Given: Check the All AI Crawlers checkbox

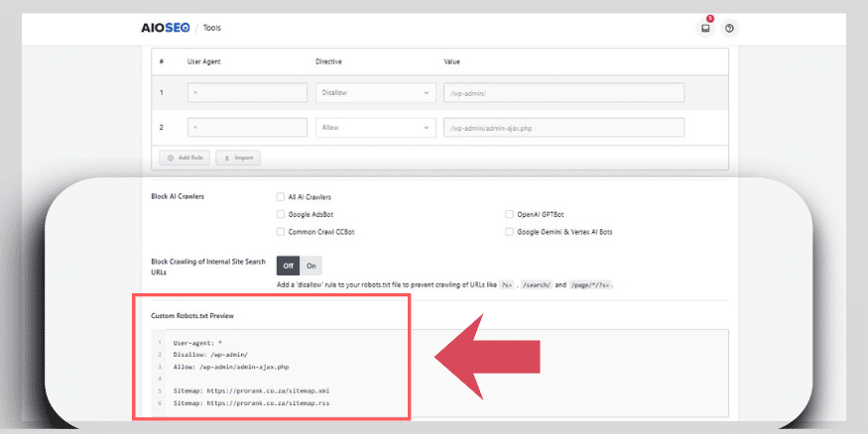Looking at the screenshot, I should pyautogui.click(x=280, y=196).
